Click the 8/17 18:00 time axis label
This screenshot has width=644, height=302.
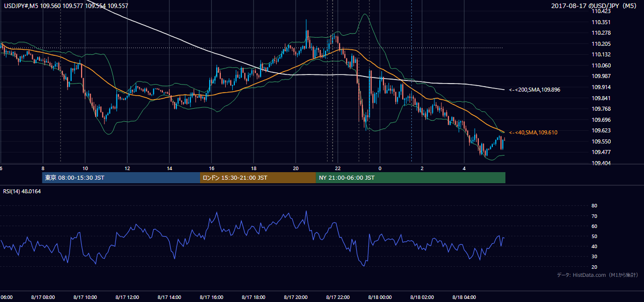[x=253, y=297]
